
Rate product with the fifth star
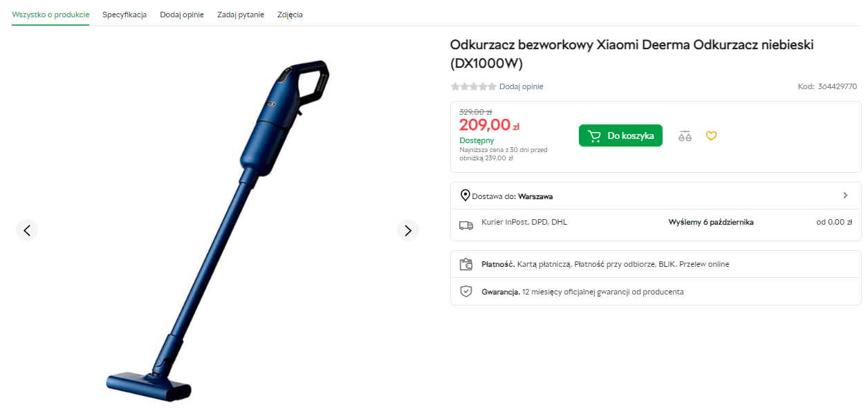[492, 86]
